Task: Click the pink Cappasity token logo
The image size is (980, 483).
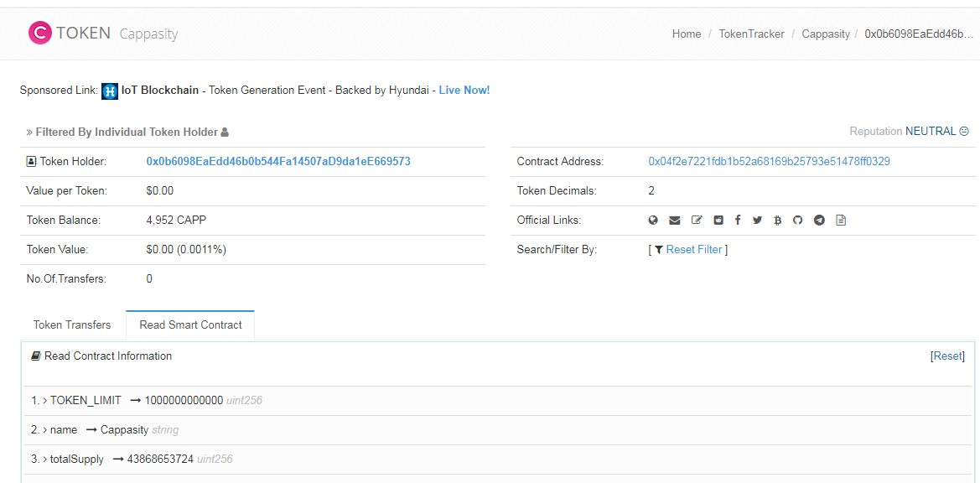Action: point(40,33)
